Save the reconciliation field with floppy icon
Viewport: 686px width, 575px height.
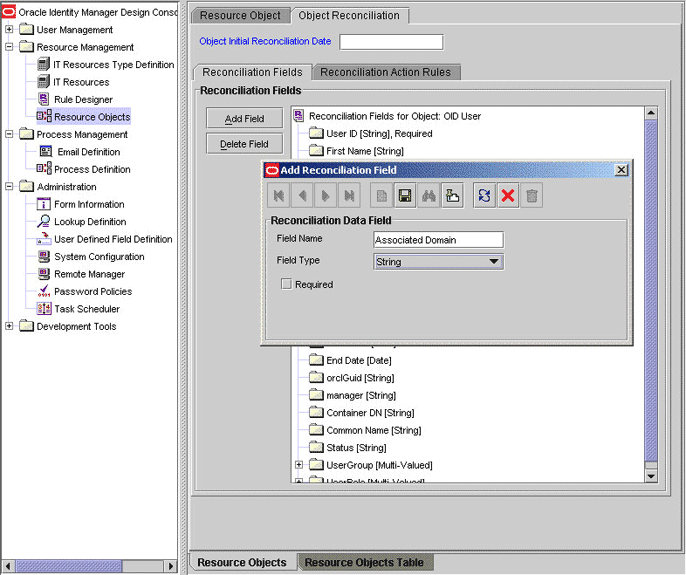(x=405, y=196)
